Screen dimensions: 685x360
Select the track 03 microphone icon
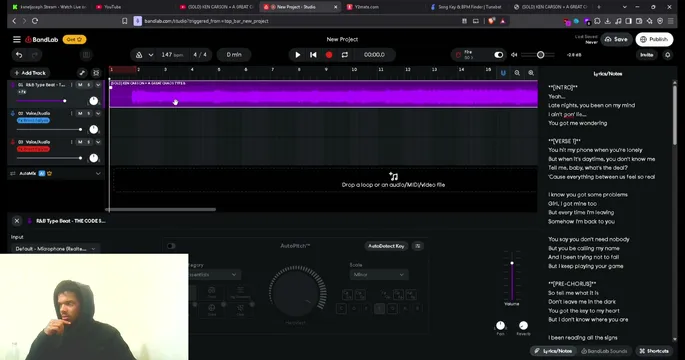[x=13, y=142]
